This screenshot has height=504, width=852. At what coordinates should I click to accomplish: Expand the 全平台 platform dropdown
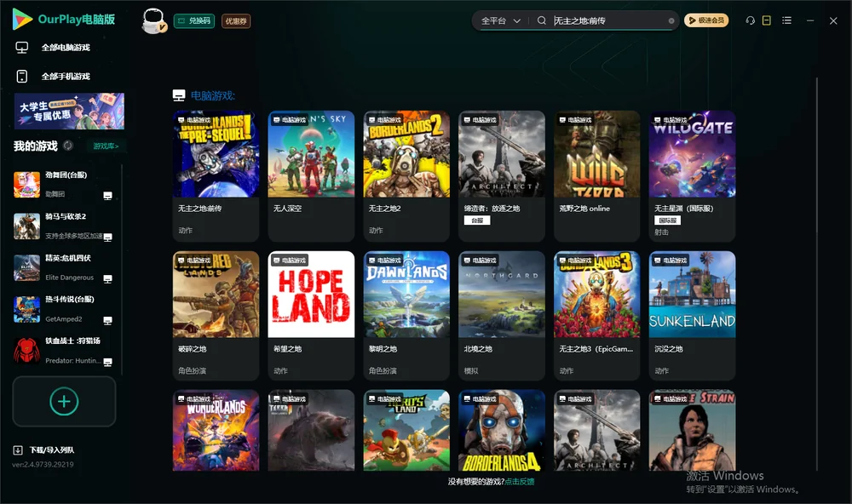pos(500,20)
